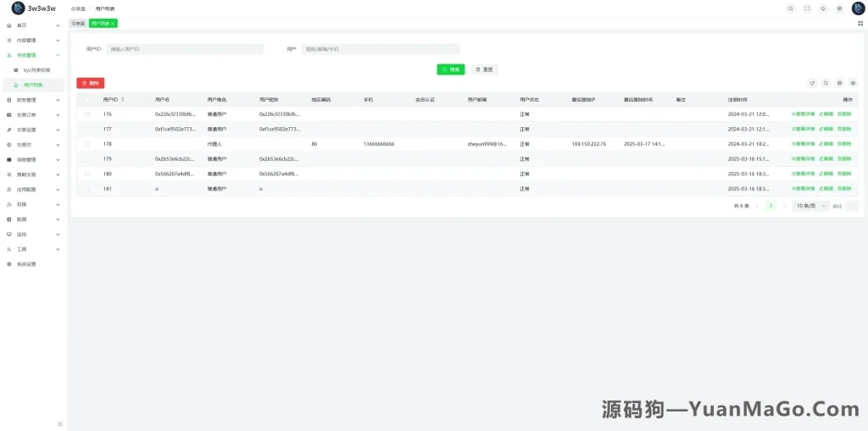
Task: View details for user 176
Action: (803, 114)
